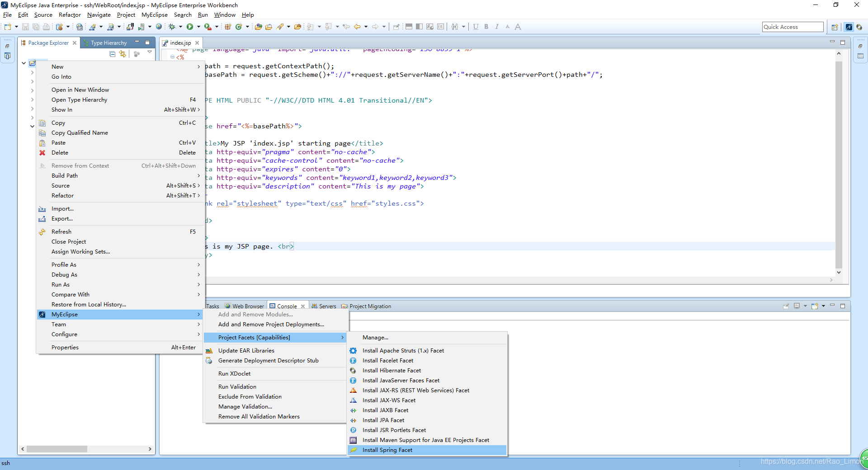Click the Quick Access search field

point(792,27)
